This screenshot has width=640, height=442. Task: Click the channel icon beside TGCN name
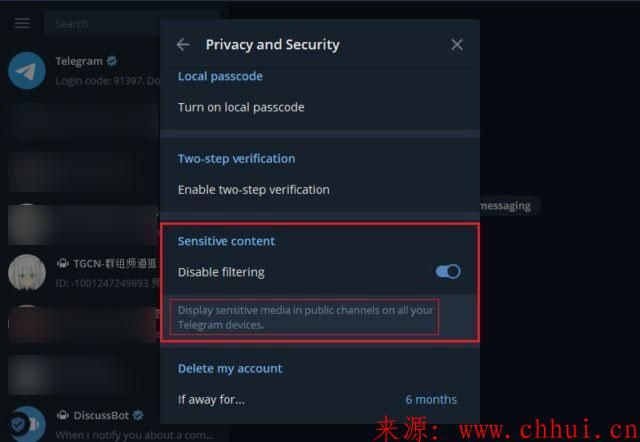pos(62,263)
